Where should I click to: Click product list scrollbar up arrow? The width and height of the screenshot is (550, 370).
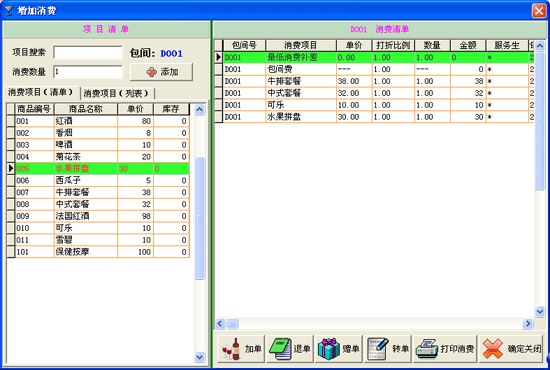coord(199,109)
